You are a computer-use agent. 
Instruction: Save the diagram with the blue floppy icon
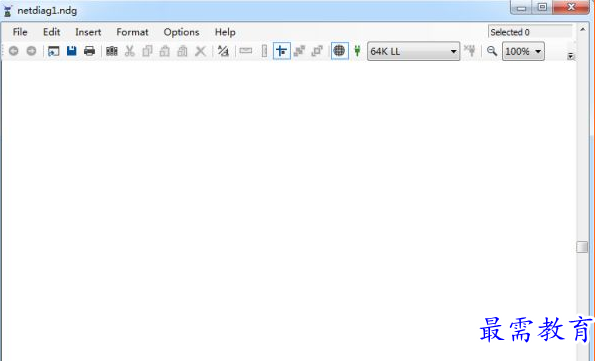tap(72, 51)
